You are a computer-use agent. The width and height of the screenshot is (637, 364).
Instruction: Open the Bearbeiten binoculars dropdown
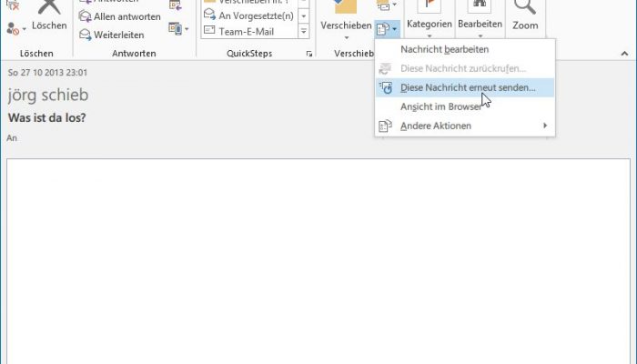tap(480, 19)
